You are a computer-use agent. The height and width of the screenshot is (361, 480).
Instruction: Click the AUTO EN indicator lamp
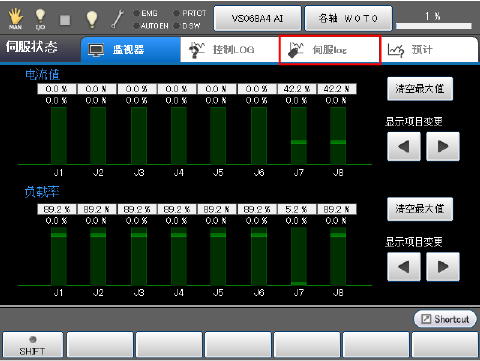(x=136, y=26)
